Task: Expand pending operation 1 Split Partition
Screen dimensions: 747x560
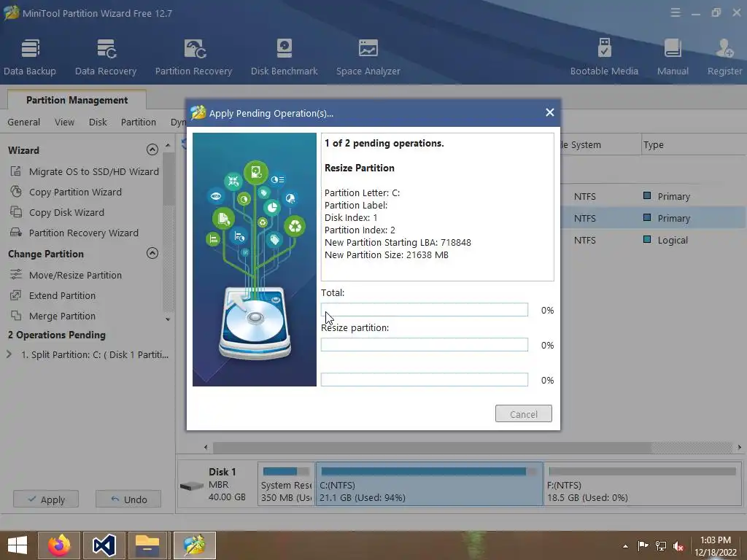Action: (x=9, y=354)
